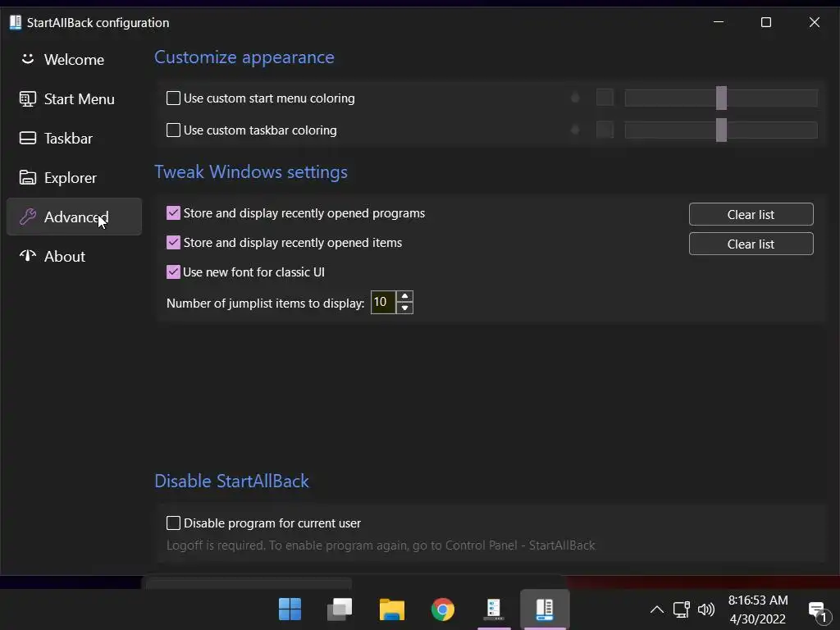Open the volume tray icon
This screenshot has height=630, width=840.
706,609
